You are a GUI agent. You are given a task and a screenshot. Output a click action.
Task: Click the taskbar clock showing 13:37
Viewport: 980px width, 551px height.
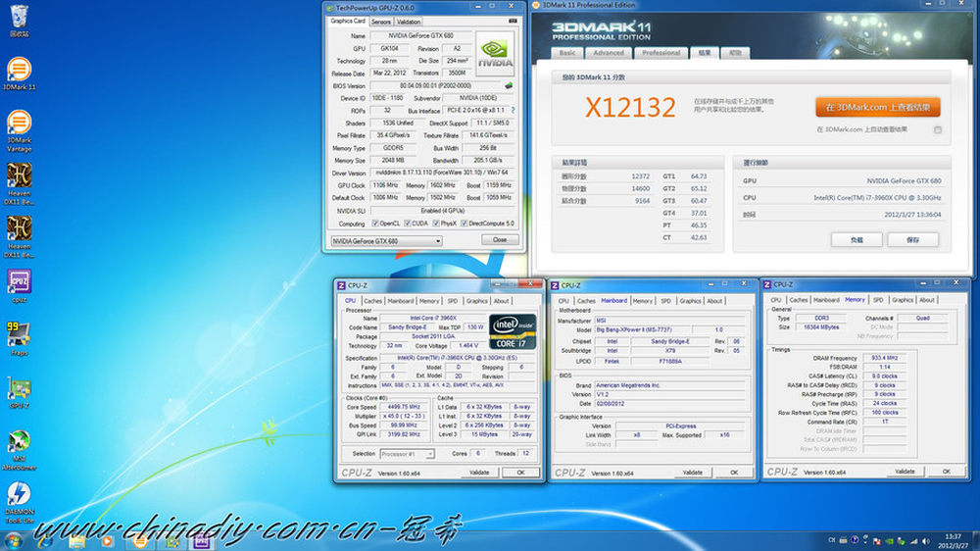(954, 541)
